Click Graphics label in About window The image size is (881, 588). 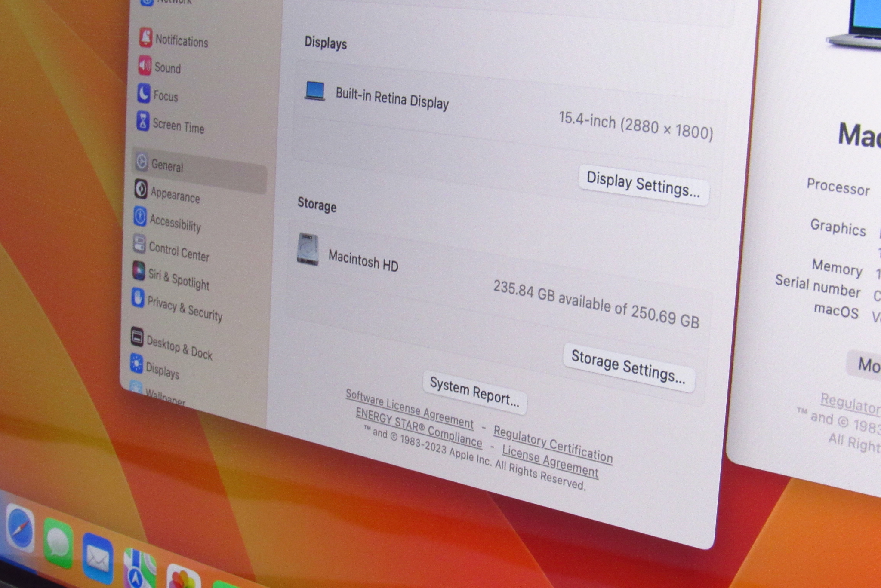point(838,227)
